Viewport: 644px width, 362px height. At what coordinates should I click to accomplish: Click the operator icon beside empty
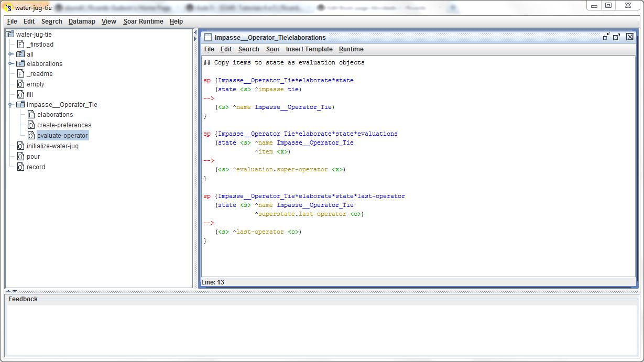[20, 84]
